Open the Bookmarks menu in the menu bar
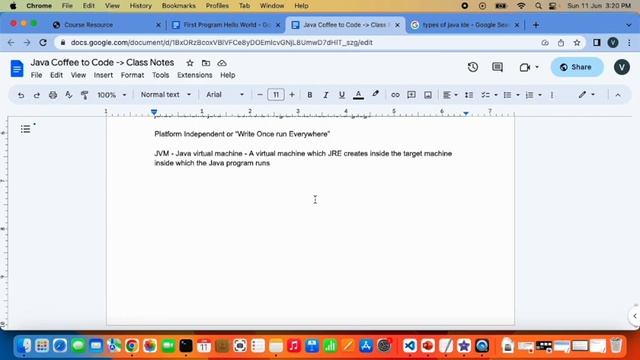640x360 pixels. tap(178, 6)
